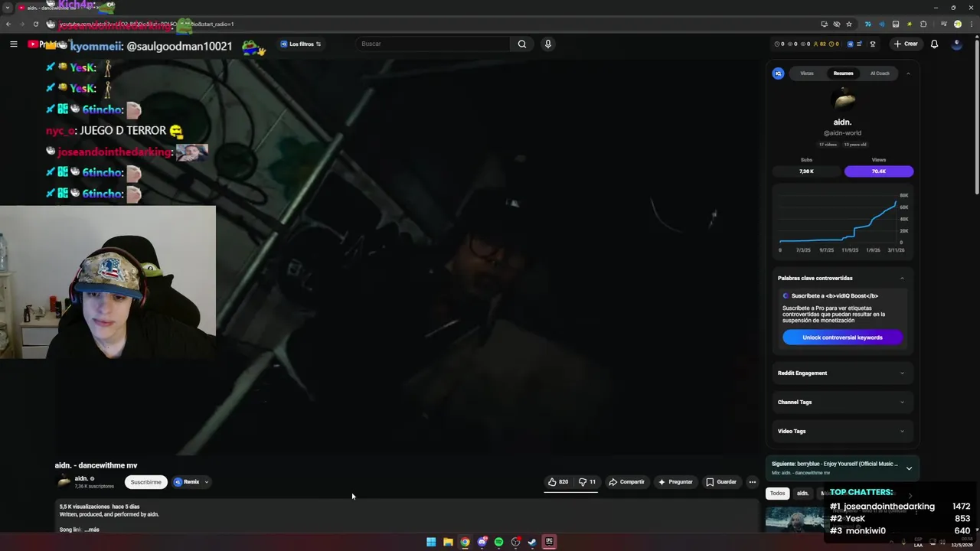Select the Resumen tab
The height and width of the screenshot is (551, 980).
(x=843, y=73)
